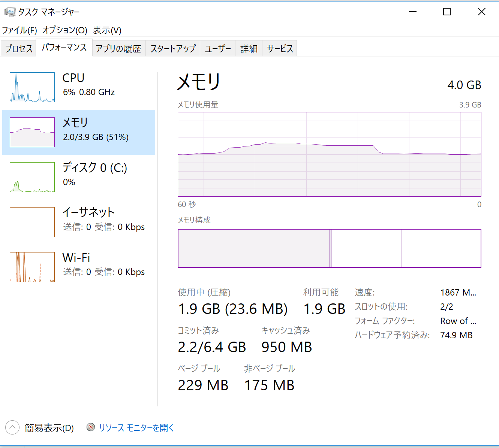This screenshot has width=499, height=448.
Task: Click the Task Manager title bar icon
Action: (x=10, y=12)
